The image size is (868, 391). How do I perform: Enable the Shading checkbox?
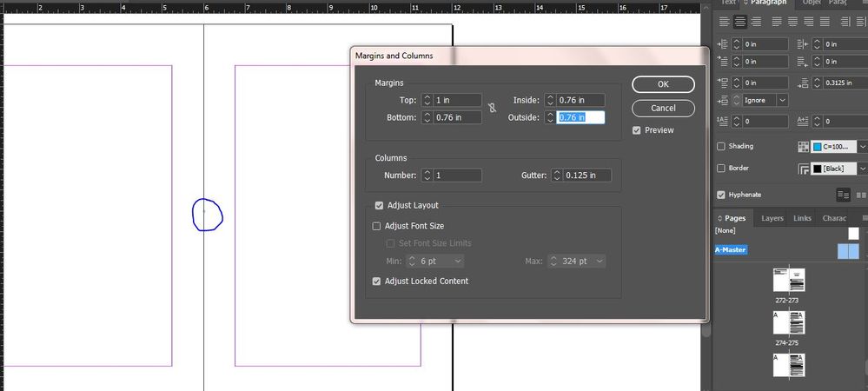coord(721,146)
